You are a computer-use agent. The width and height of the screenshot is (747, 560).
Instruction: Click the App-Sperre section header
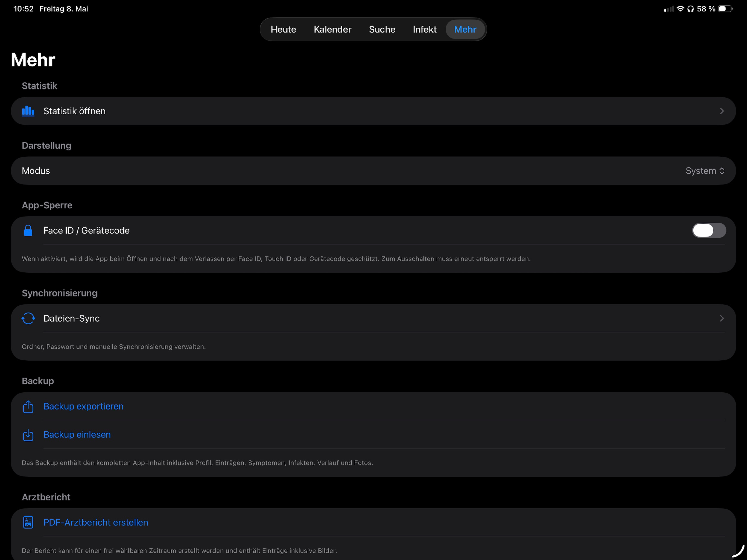click(47, 205)
